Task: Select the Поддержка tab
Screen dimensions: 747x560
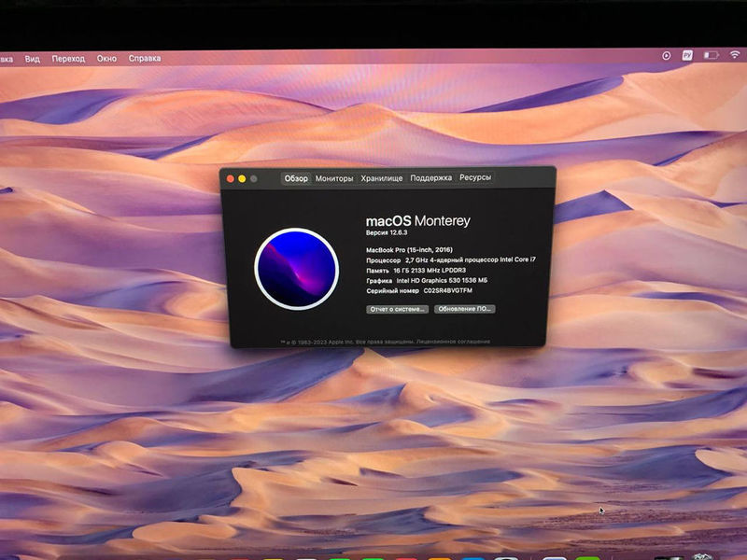Action: (x=431, y=177)
